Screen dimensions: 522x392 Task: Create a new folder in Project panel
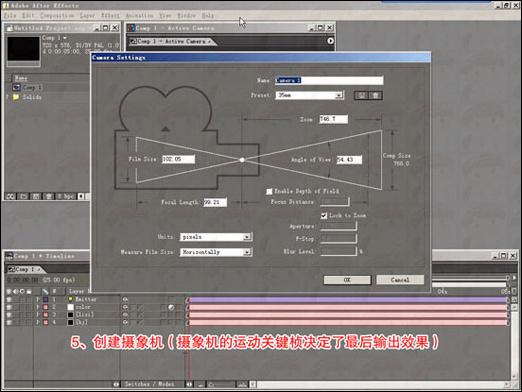[x=23, y=196]
